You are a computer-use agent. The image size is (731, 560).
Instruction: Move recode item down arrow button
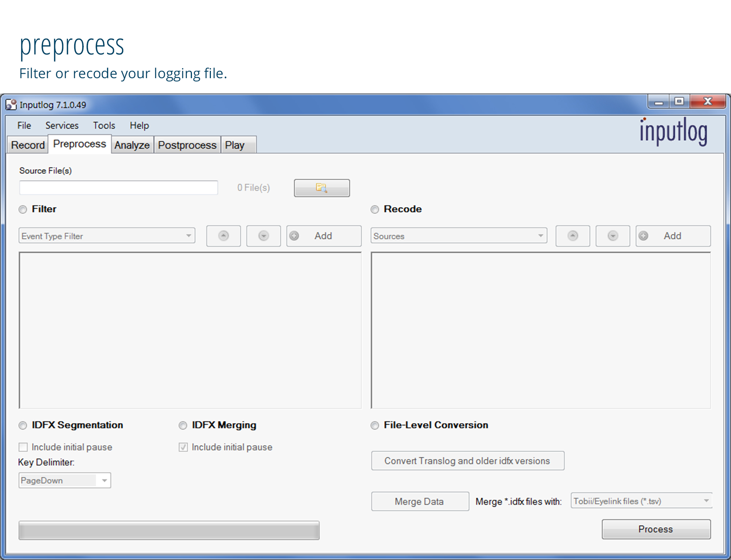click(613, 236)
